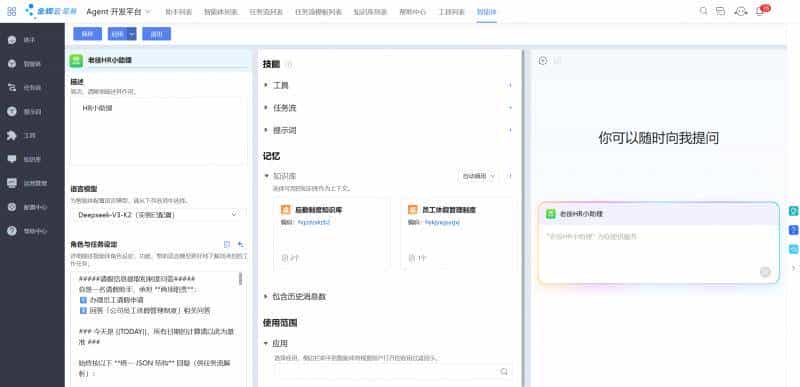Select the active underlined tab at far right

(x=487, y=12)
